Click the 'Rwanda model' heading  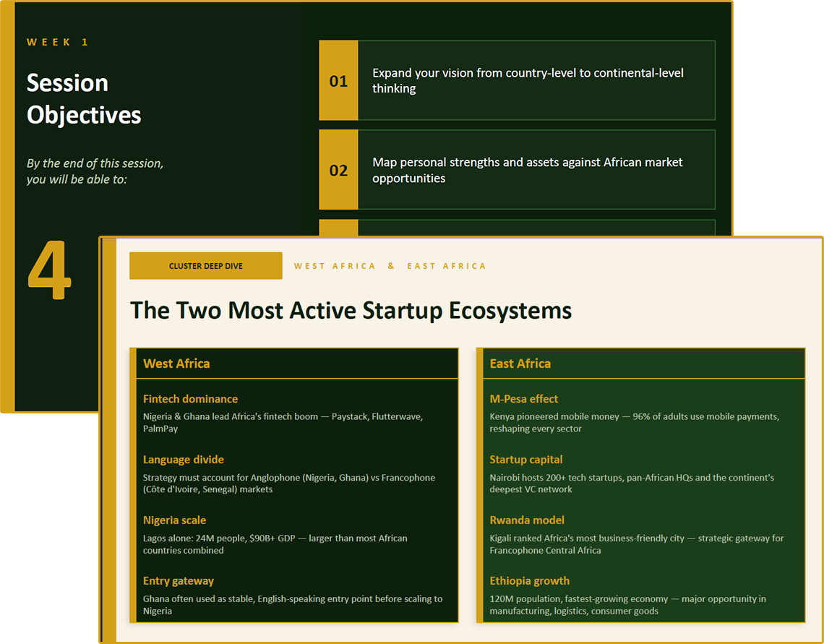click(527, 520)
